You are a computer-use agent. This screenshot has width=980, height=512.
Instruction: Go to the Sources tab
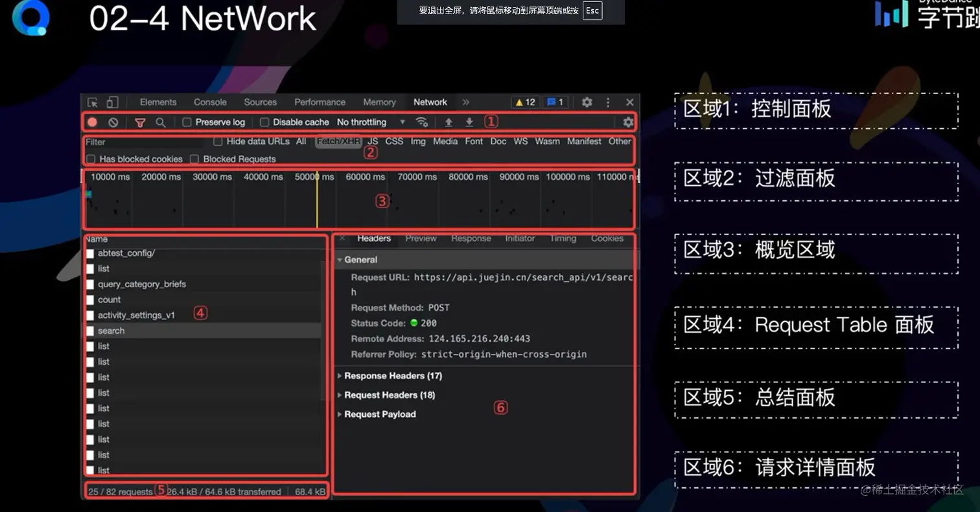261,102
